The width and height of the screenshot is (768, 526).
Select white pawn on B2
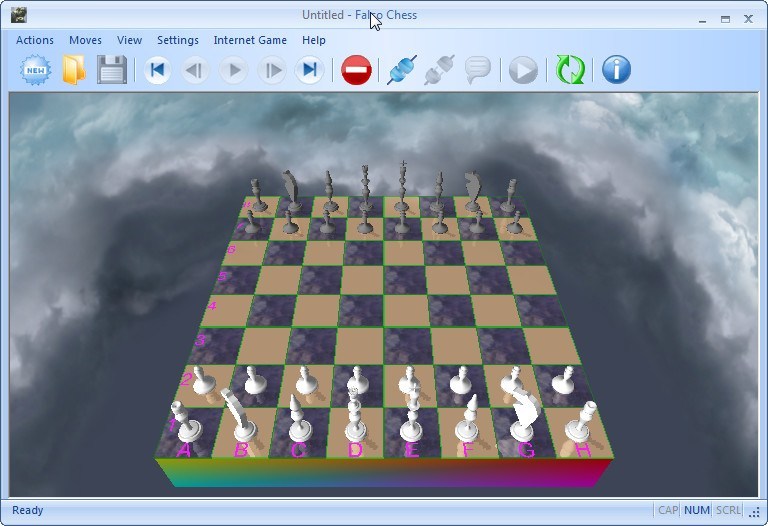pyautogui.click(x=255, y=382)
